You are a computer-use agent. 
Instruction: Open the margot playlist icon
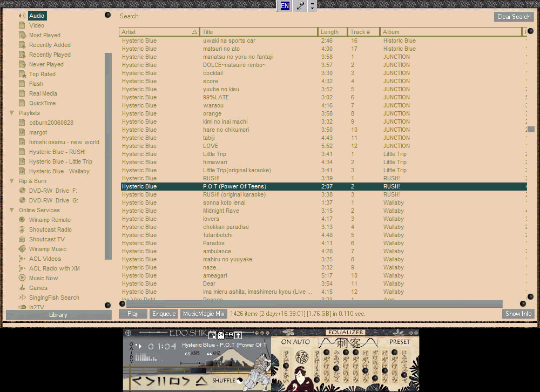tap(22, 132)
